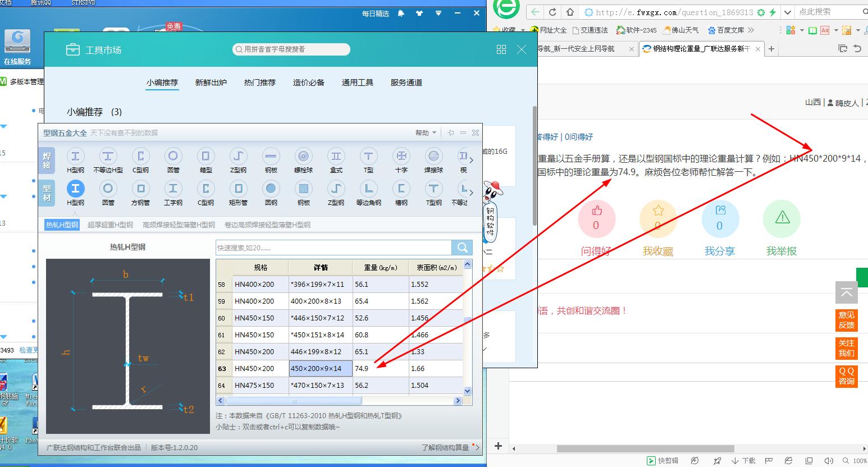This screenshot has width=868, height=467.
Task: Select 不等边H型 welded section icon
Action: (108, 157)
